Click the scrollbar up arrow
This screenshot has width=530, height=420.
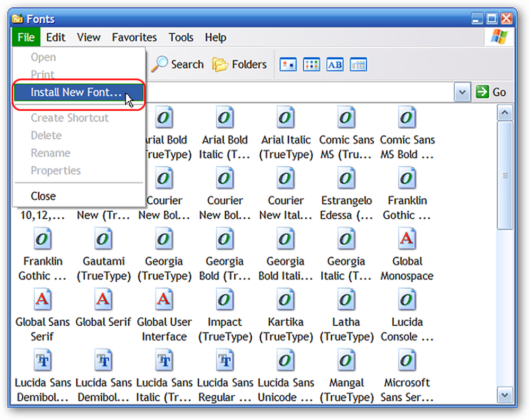click(x=505, y=112)
